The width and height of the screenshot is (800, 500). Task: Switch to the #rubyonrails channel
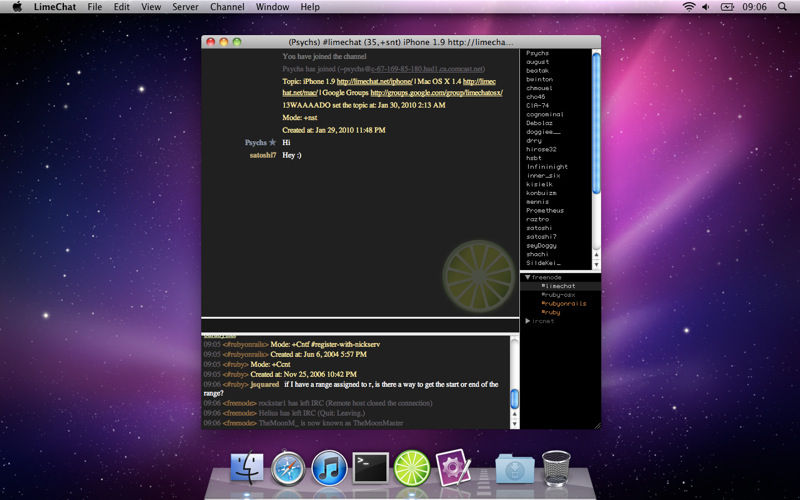(x=564, y=304)
